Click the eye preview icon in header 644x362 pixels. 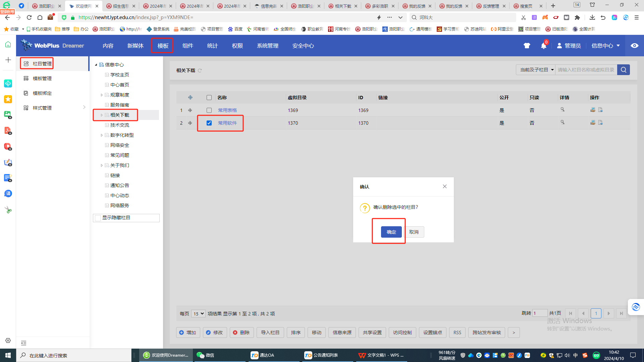coord(634,46)
